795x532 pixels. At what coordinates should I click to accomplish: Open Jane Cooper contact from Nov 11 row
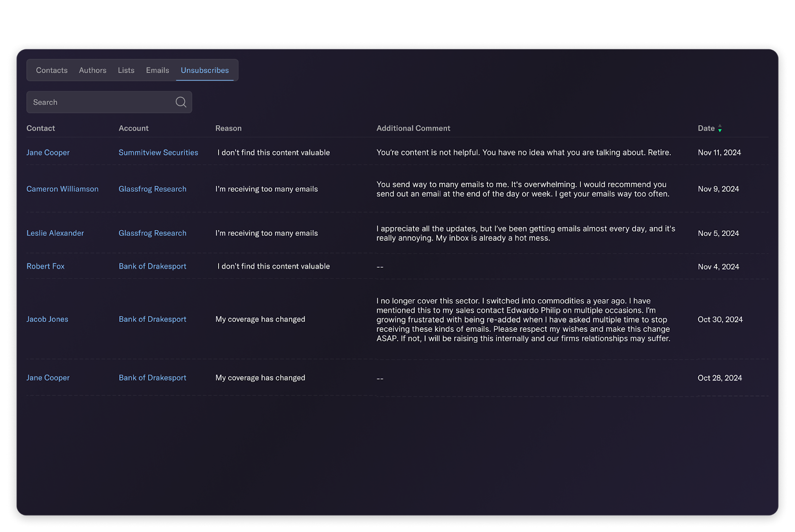(x=48, y=152)
